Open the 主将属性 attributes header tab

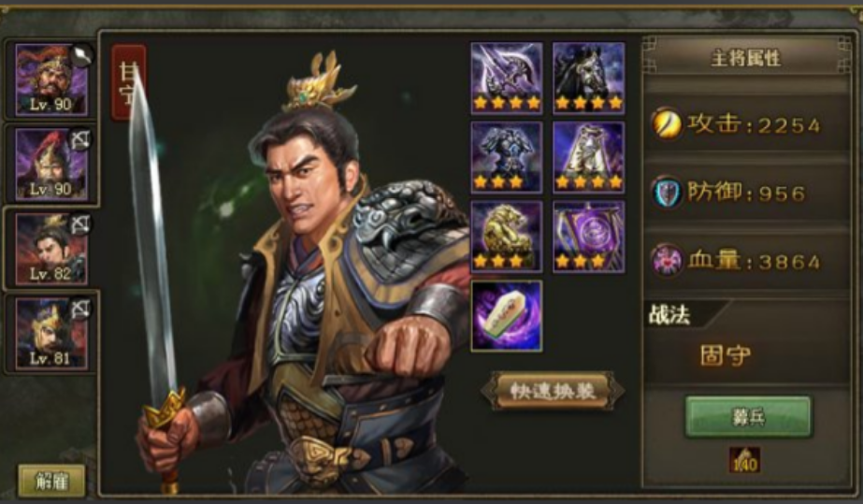[746, 57]
